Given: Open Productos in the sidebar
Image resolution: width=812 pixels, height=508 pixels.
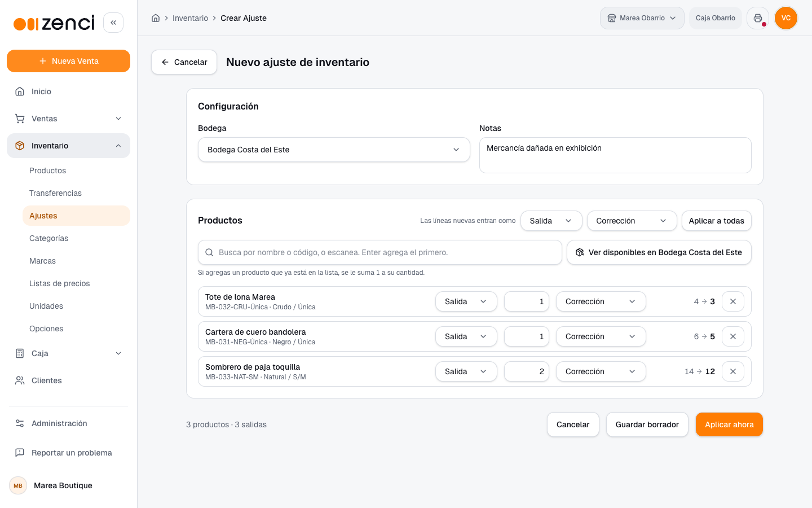Looking at the screenshot, I should 76,170.
